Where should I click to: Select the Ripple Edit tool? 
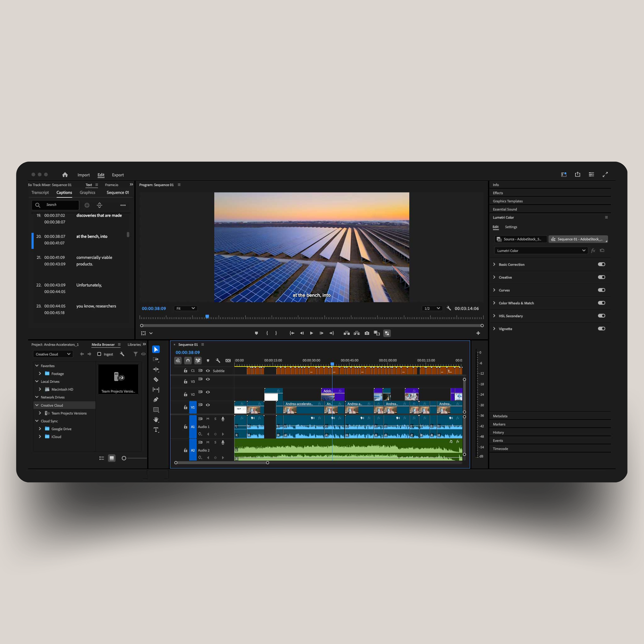[156, 369]
